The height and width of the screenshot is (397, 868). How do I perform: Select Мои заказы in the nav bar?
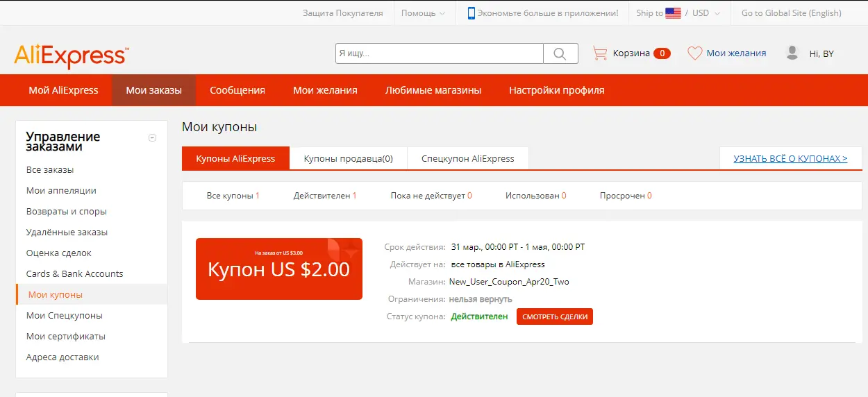153,90
